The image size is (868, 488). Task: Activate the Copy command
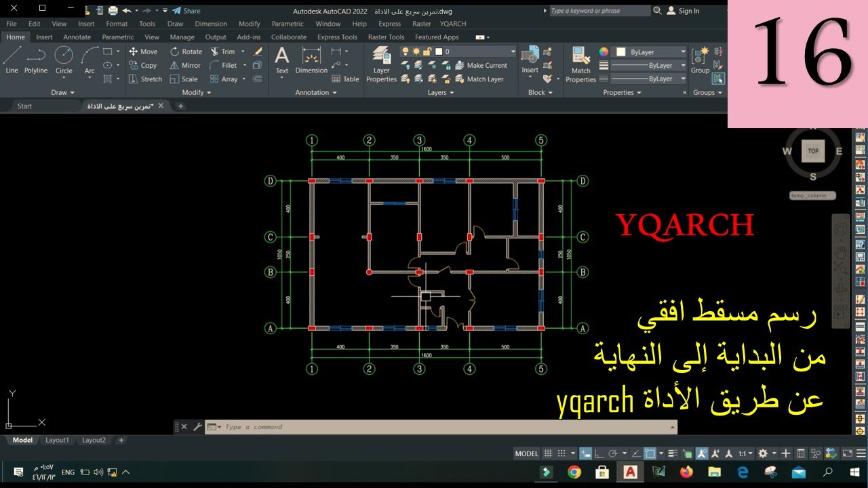click(x=143, y=66)
